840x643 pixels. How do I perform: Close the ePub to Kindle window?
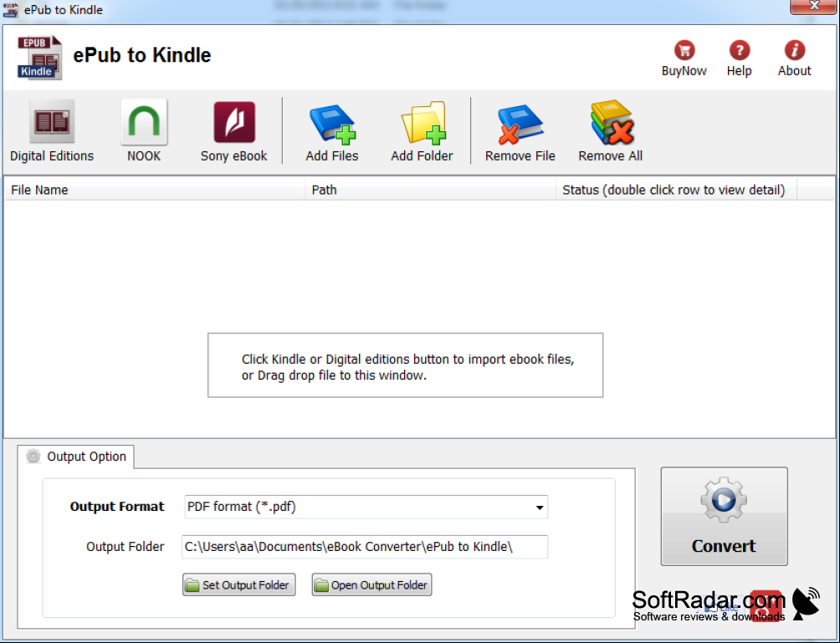click(x=814, y=6)
